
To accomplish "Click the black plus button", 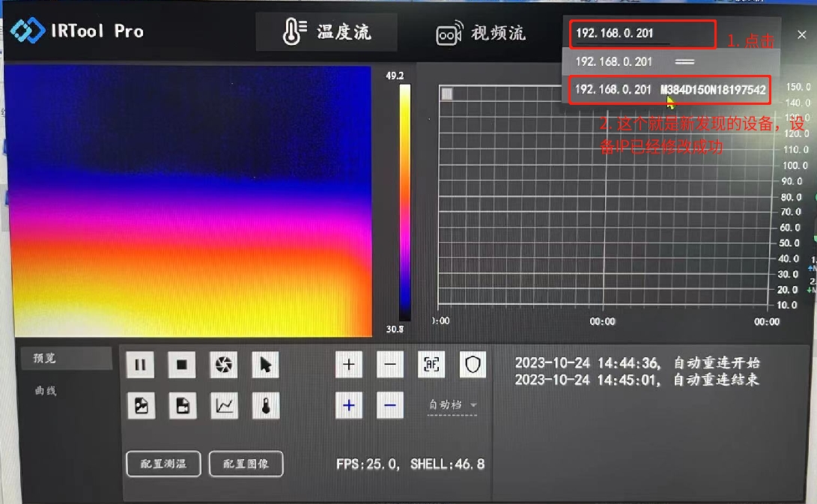I will pyautogui.click(x=348, y=365).
